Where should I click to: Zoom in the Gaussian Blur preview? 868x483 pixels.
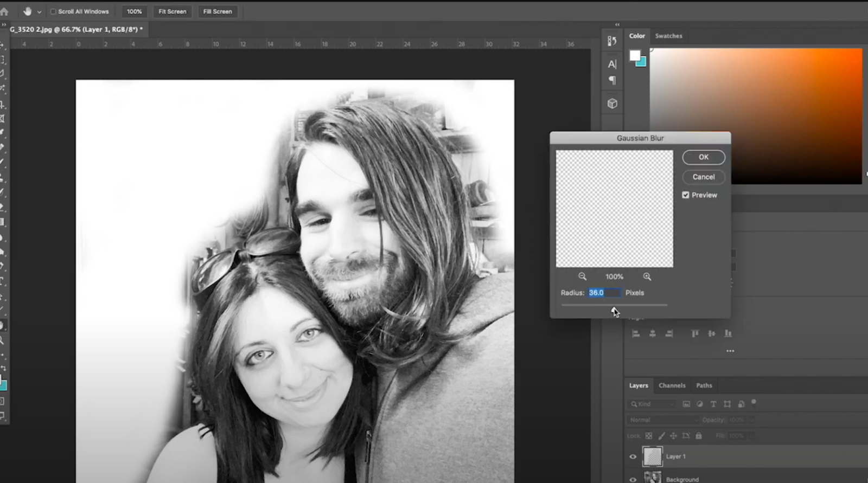pos(647,276)
